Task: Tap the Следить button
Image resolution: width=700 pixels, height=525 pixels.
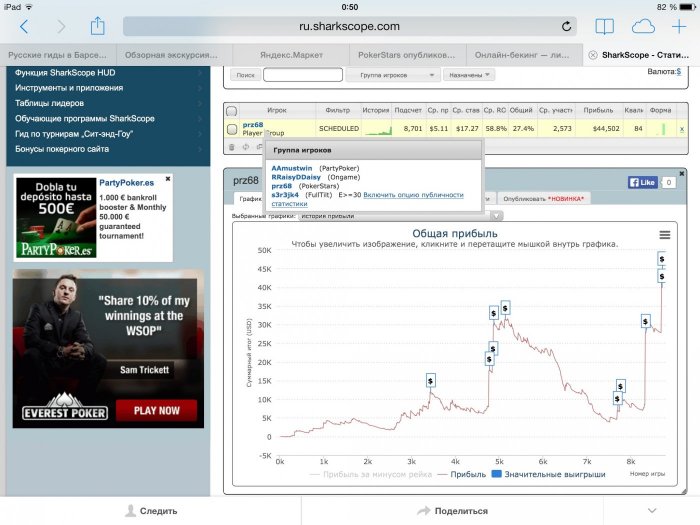Action: coord(151,511)
